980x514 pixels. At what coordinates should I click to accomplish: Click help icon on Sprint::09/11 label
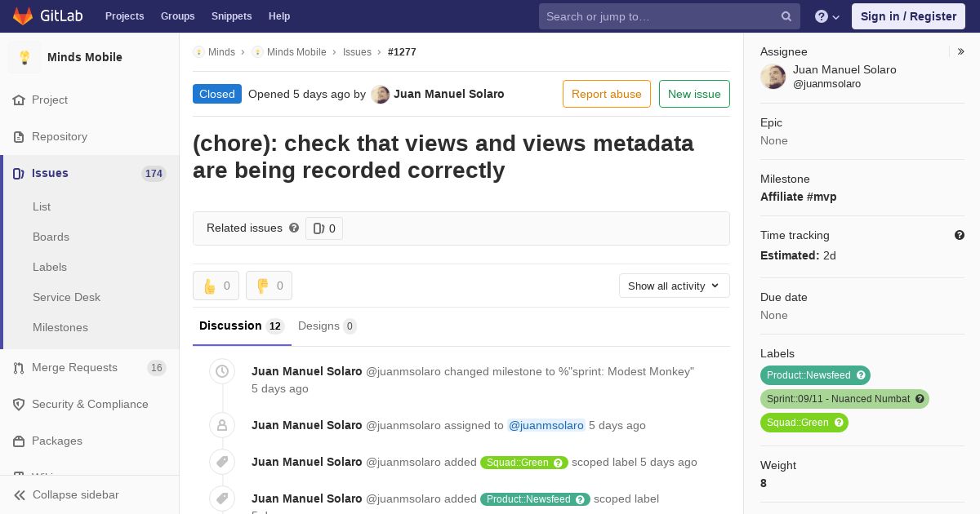click(x=920, y=399)
